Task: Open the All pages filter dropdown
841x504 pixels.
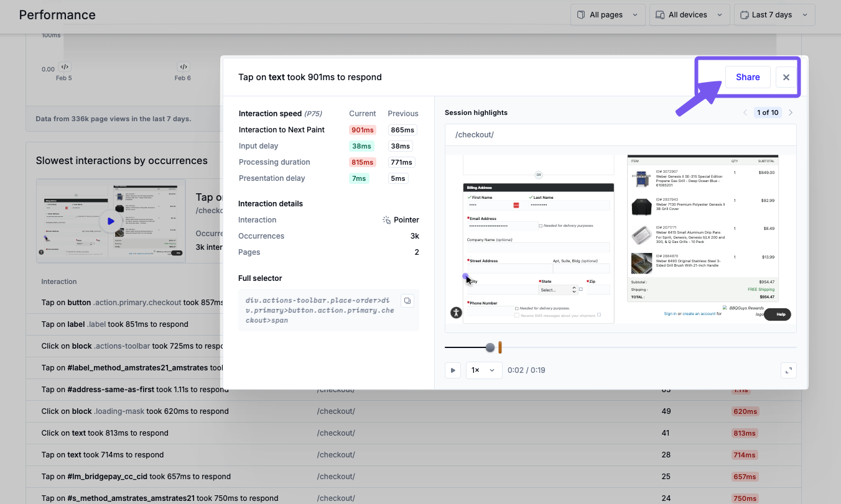Action: tap(607, 15)
